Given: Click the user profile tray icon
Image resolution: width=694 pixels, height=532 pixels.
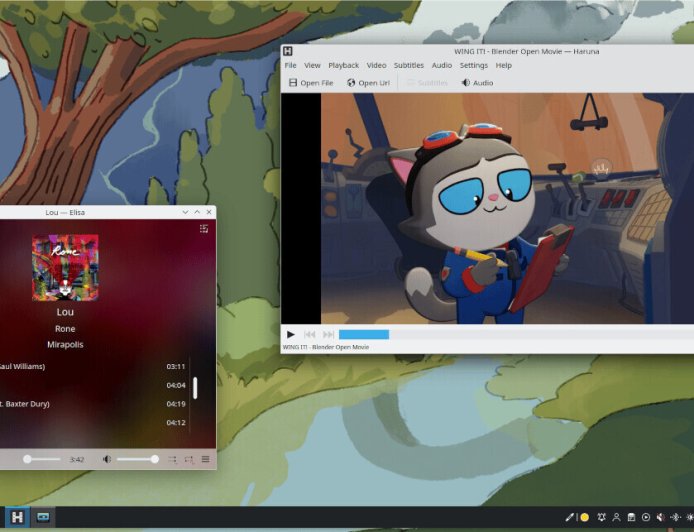Looking at the screenshot, I should click(616, 517).
